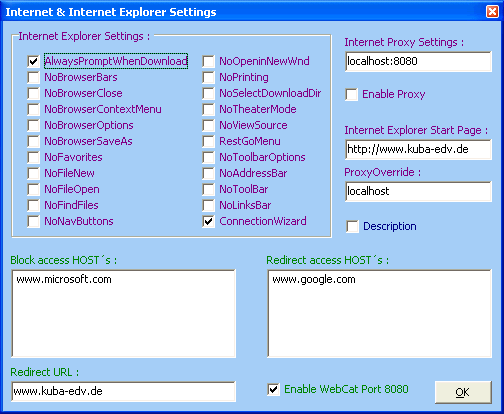Select the ProxyOverride text box
This screenshot has height=414, width=504.
418,191
